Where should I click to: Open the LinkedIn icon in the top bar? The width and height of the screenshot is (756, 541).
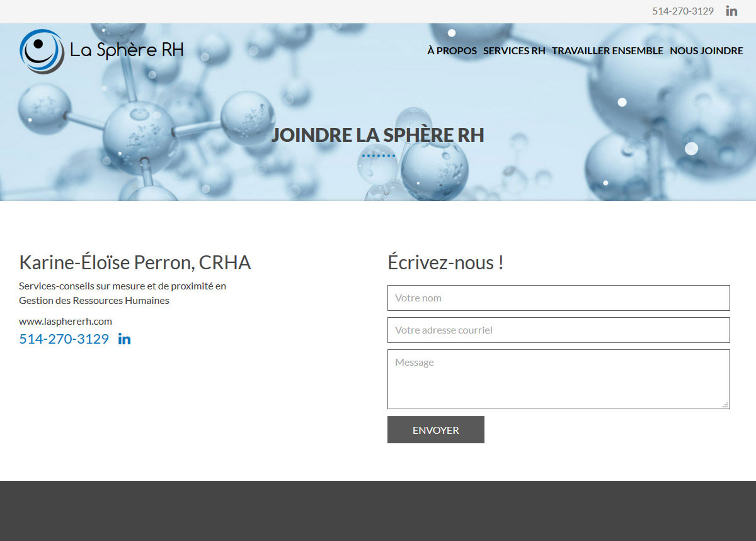[731, 11]
